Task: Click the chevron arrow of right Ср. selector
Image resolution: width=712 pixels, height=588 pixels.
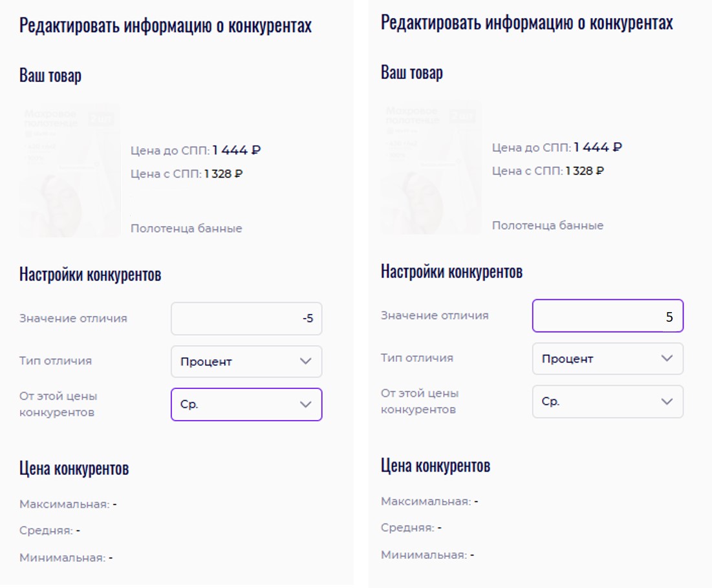Action: tap(667, 401)
